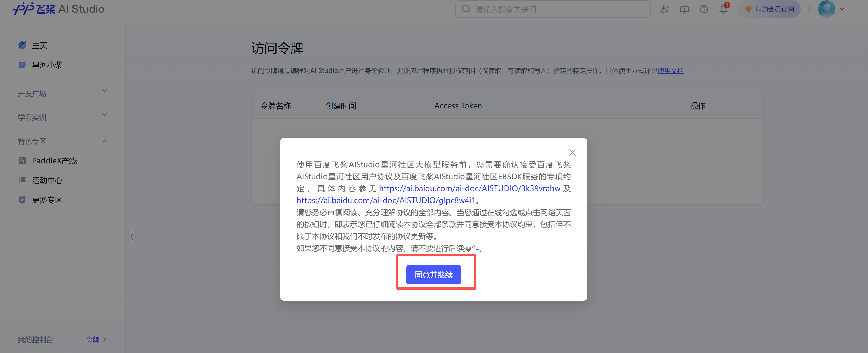Click the 同意并继续 button
868x353 pixels.
pos(433,275)
